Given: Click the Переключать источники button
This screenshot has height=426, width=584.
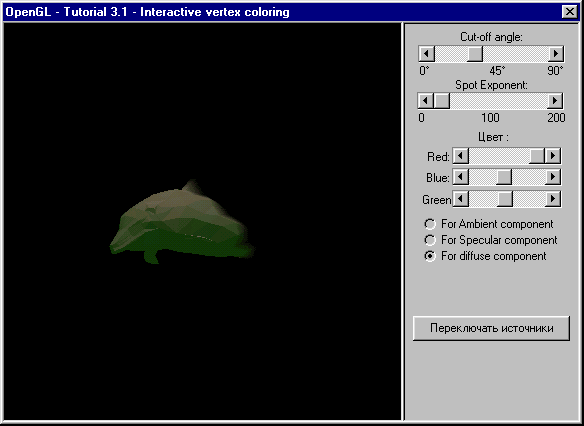Looking at the screenshot, I should 491,328.
